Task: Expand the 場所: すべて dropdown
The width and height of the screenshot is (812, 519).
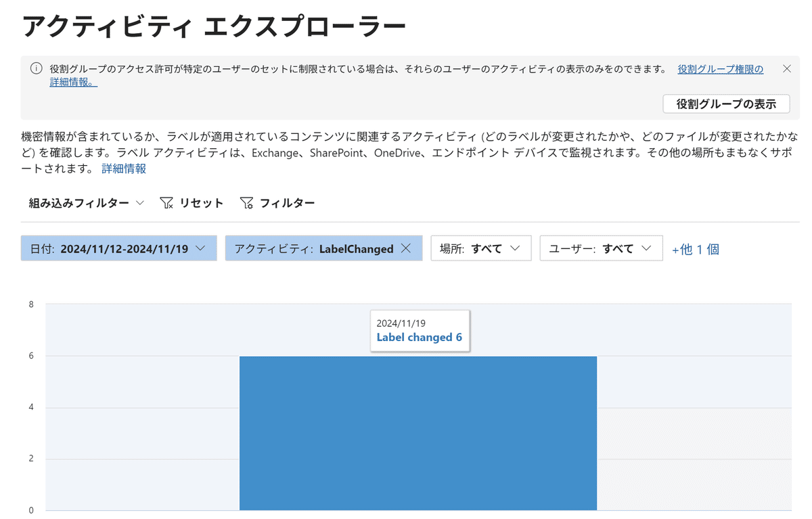Action: click(x=481, y=248)
